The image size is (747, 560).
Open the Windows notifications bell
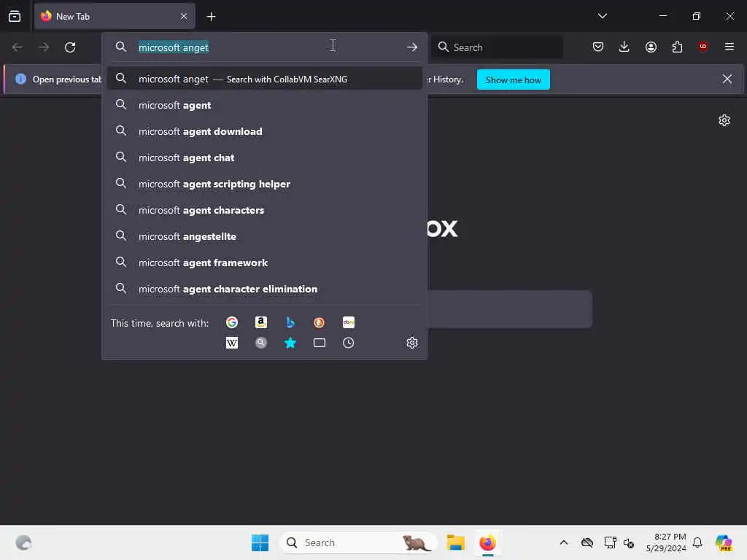[x=697, y=542]
